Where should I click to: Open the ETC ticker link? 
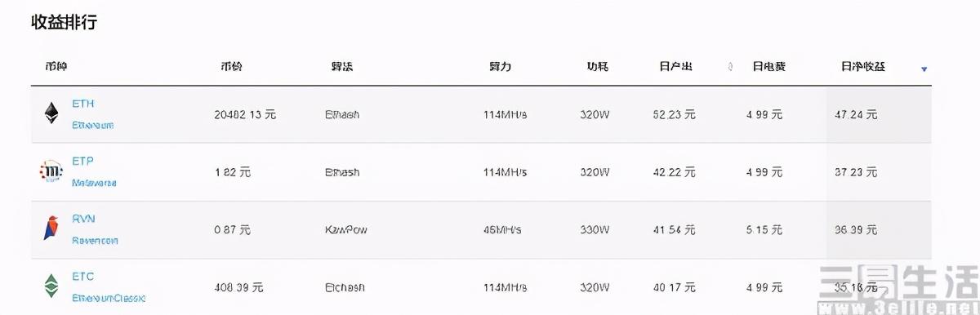click(83, 277)
